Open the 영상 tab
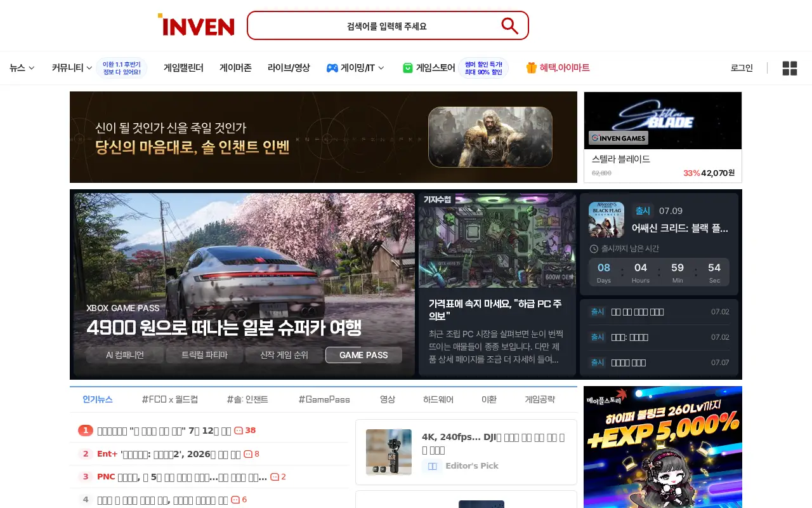Image resolution: width=812 pixels, height=508 pixels. click(388, 399)
